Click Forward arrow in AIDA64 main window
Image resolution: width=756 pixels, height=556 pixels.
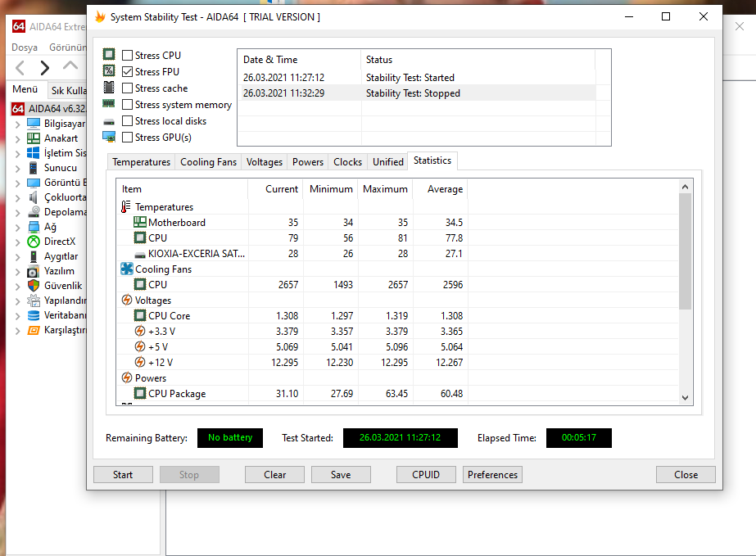coord(45,67)
